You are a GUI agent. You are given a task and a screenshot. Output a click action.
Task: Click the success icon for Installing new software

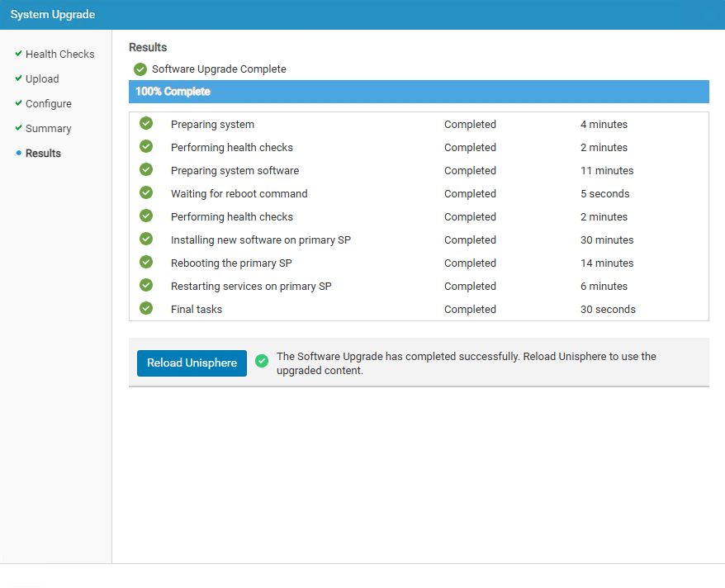(146, 239)
